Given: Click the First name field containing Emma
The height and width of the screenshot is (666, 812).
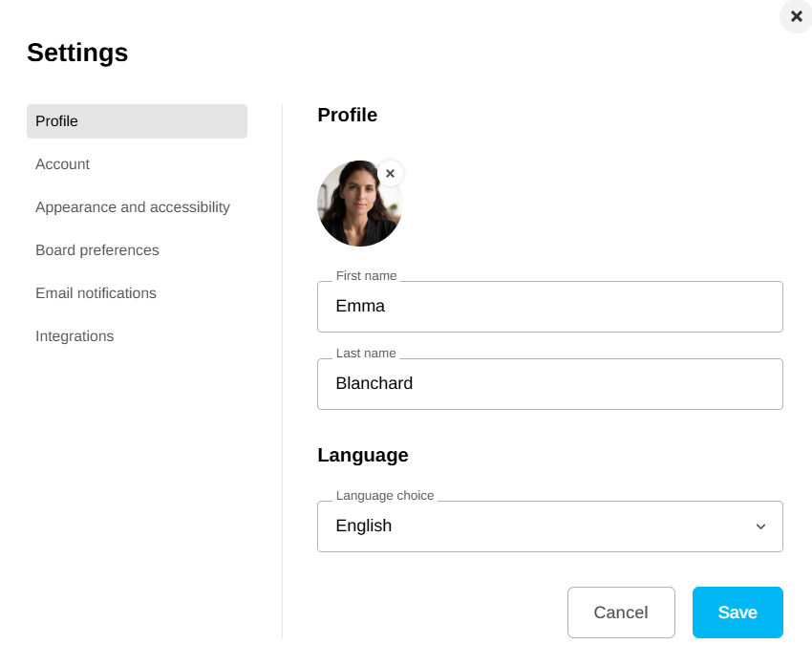Looking at the screenshot, I should pyautogui.click(x=549, y=307).
